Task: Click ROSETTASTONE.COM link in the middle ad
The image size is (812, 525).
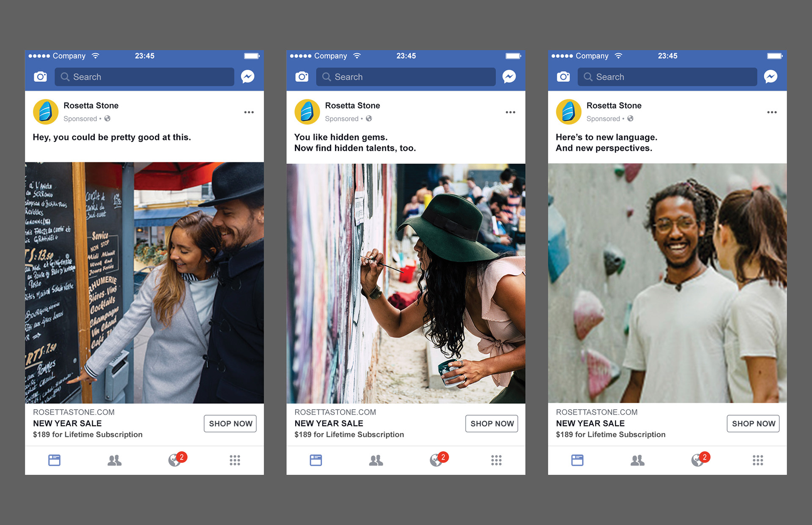Action: coord(335,412)
